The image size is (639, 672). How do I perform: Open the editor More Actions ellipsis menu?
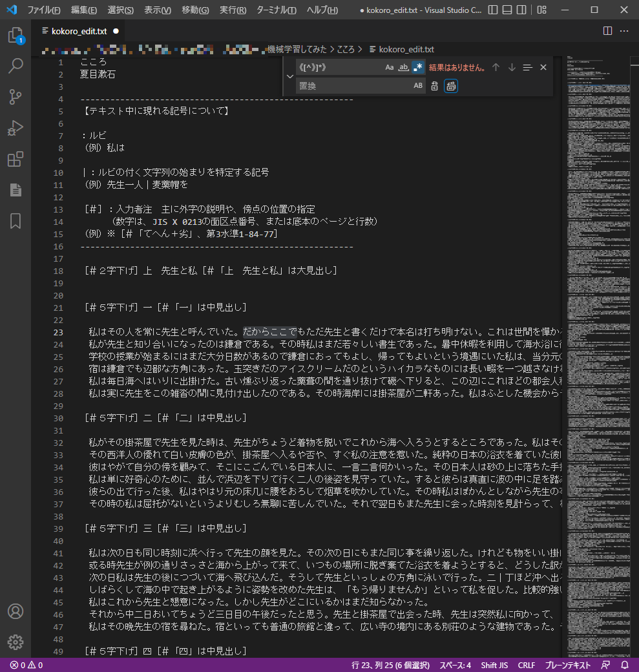(624, 30)
